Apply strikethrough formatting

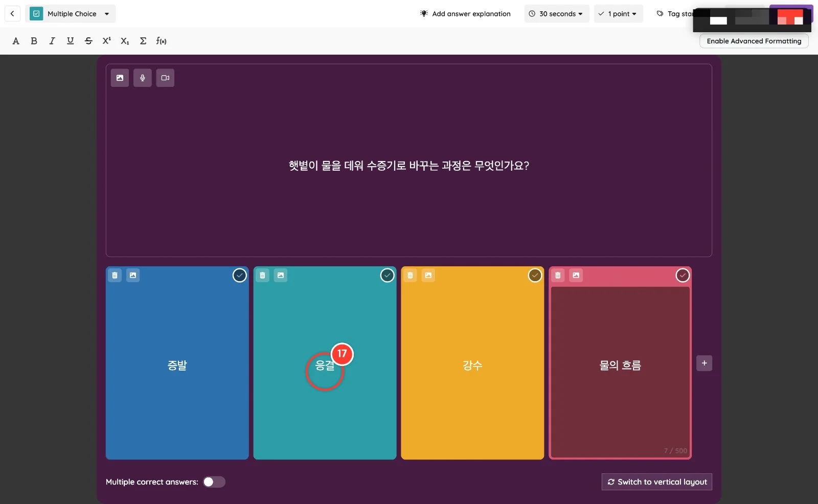point(88,41)
